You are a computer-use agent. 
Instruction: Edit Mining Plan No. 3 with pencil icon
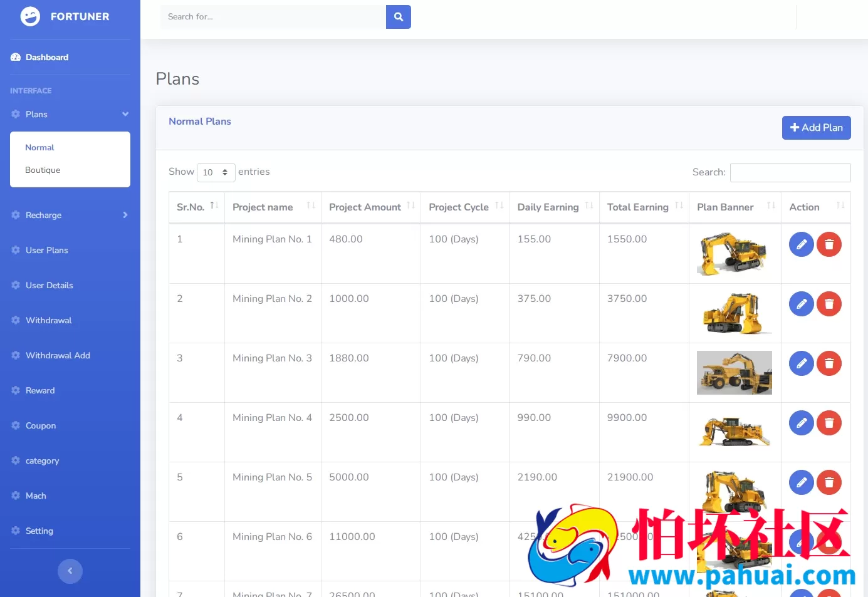click(802, 363)
